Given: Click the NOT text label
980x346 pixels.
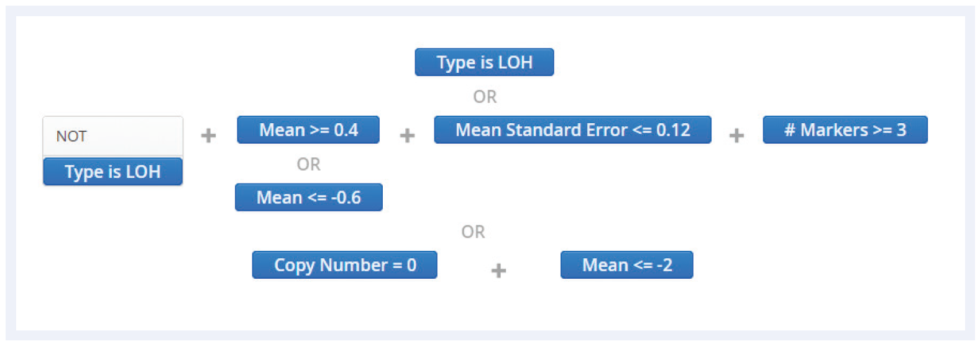Looking at the screenshot, I should [71, 136].
